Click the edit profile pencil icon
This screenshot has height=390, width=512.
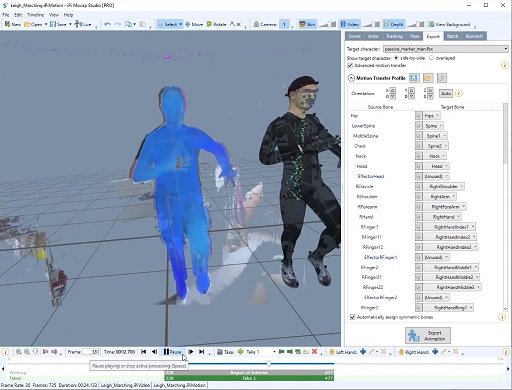coord(442,78)
